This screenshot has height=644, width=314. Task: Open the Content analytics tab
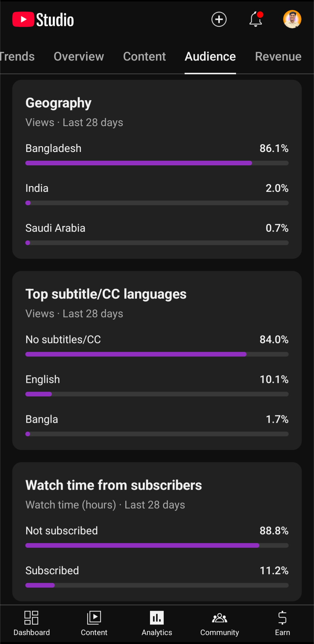[x=144, y=56]
